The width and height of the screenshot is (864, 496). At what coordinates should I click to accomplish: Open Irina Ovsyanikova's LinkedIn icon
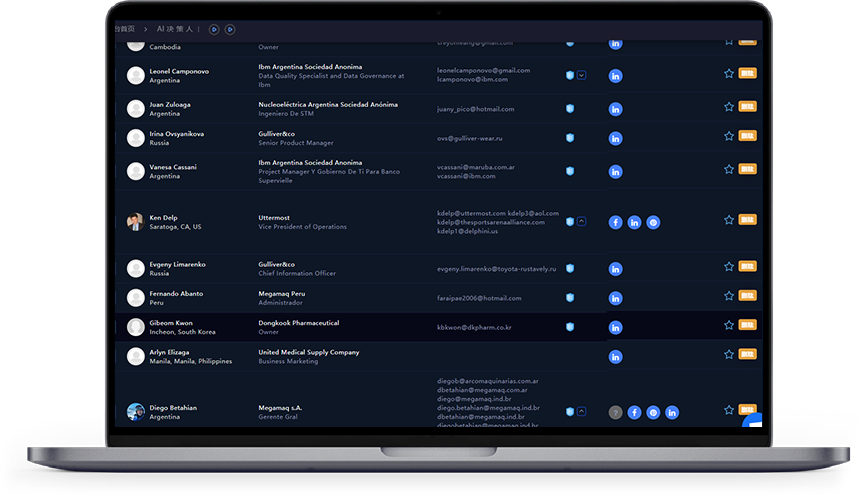(615, 138)
